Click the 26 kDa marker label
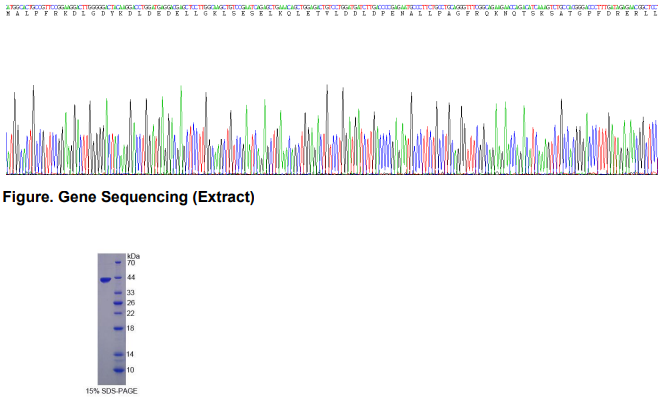 [x=131, y=303]
